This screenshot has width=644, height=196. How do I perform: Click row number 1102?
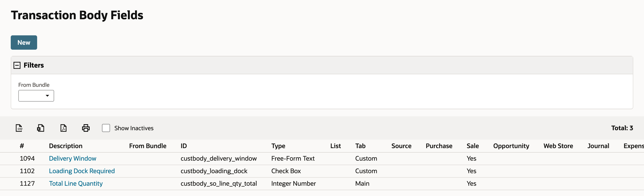[x=27, y=171]
